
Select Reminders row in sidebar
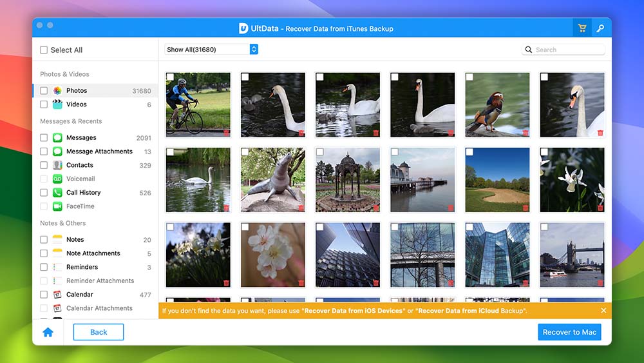coord(95,267)
